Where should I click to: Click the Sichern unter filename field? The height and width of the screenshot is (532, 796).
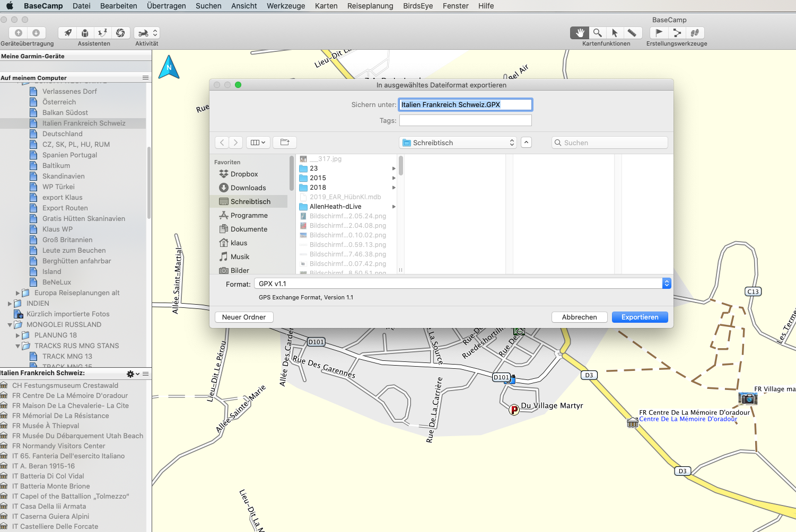pos(466,104)
